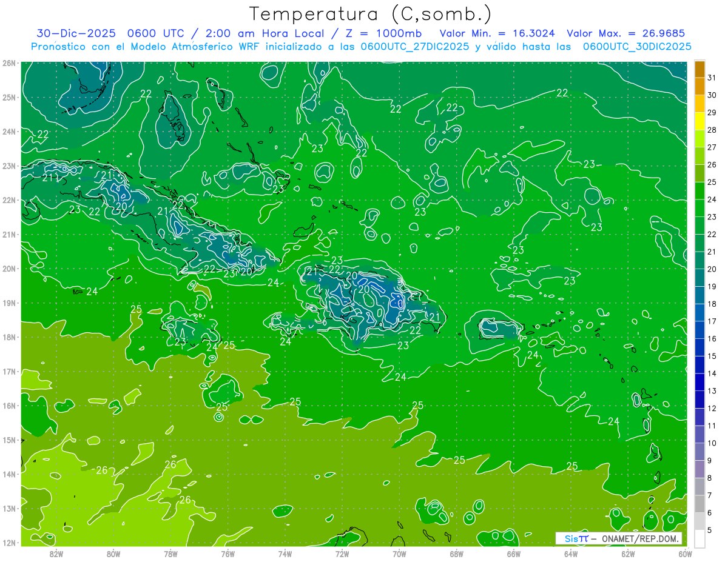Select 'Valor Max. = 26.9685' text

[x=625, y=33]
